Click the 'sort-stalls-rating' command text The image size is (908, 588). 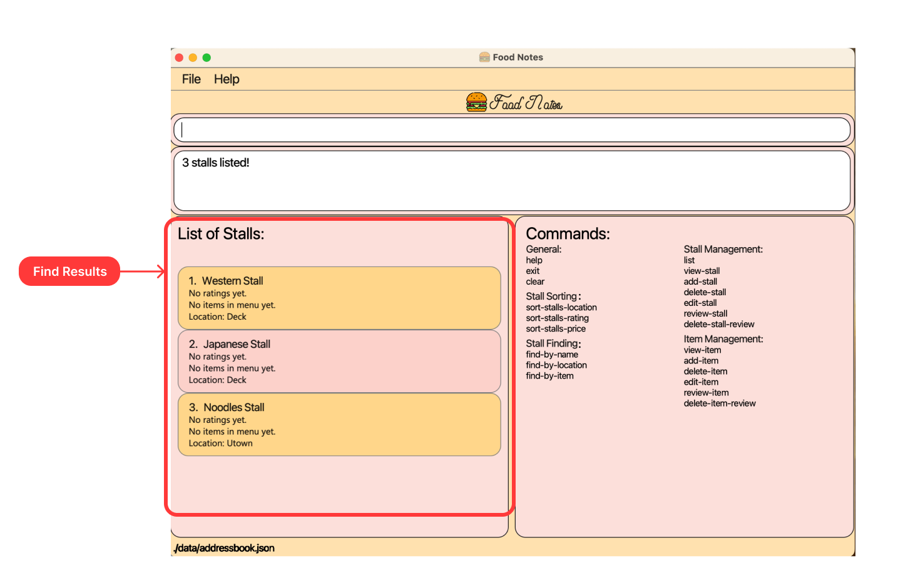(558, 318)
